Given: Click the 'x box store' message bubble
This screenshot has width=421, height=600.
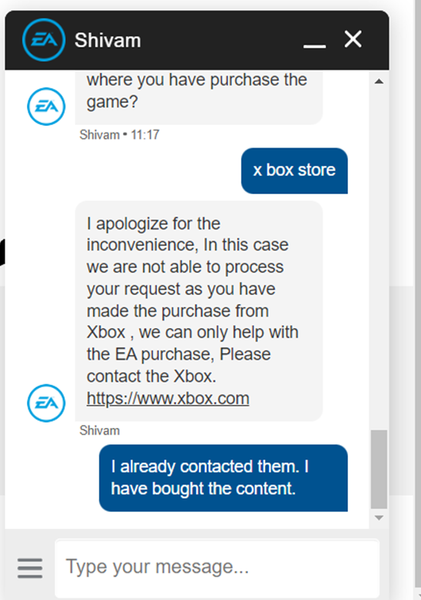Looking at the screenshot, I should pyautogui.click(x=294, y=171).
